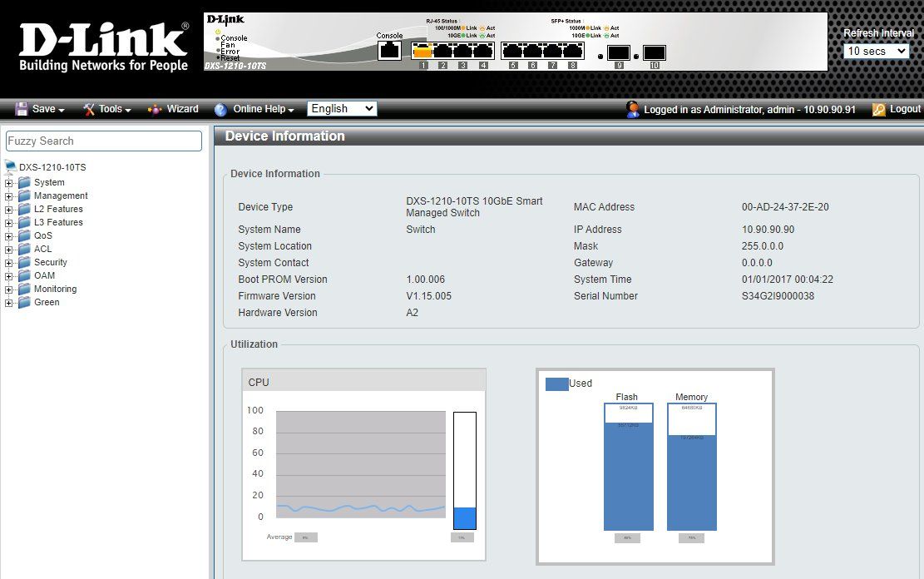Click serial number value S34G2I9000038
Screen dimensions: 924x579
(778, 296)
